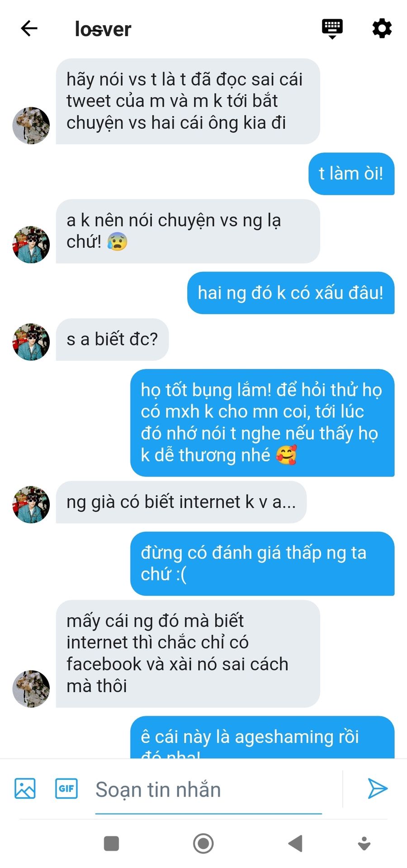Tap the Android recent apps square button

click(111, 844)
